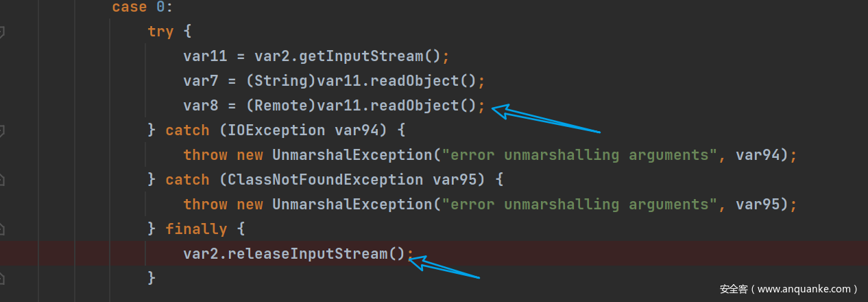The image size is (868, 302).
Task: Toggle fold marker beside IOException catch line
Action: tap(2, 130)
